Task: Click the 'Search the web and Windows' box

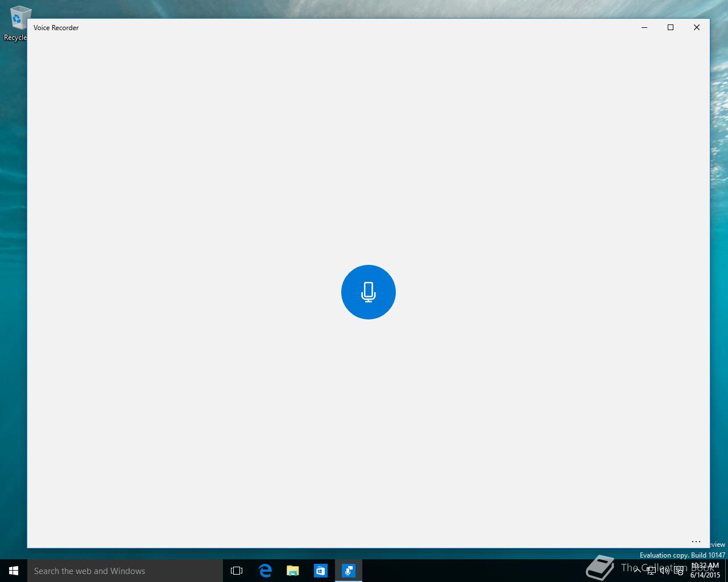Action: click(x=125, y=571)
